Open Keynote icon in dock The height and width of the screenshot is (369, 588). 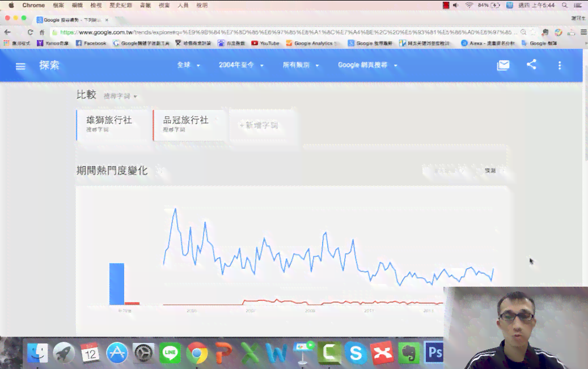tap(303, 353)
